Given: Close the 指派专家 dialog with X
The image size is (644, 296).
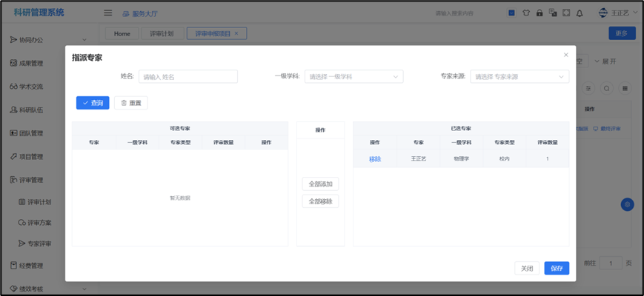Looking at the screenshot, I should [566, 55].
